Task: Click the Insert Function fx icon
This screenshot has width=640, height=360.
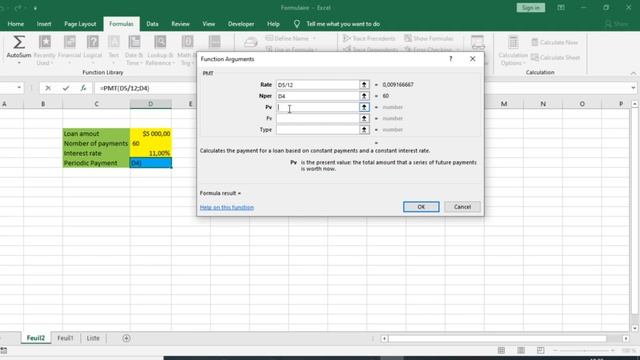Action: point(83,88)
